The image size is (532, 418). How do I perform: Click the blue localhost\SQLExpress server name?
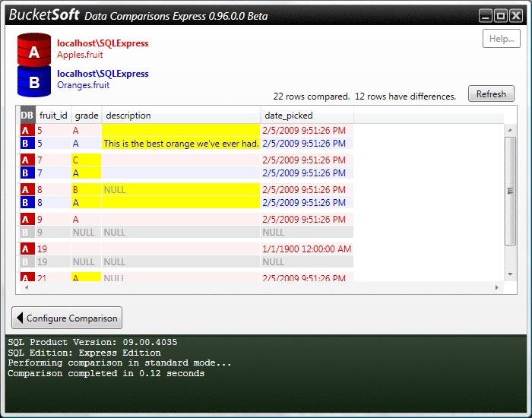tap(103, 74)
